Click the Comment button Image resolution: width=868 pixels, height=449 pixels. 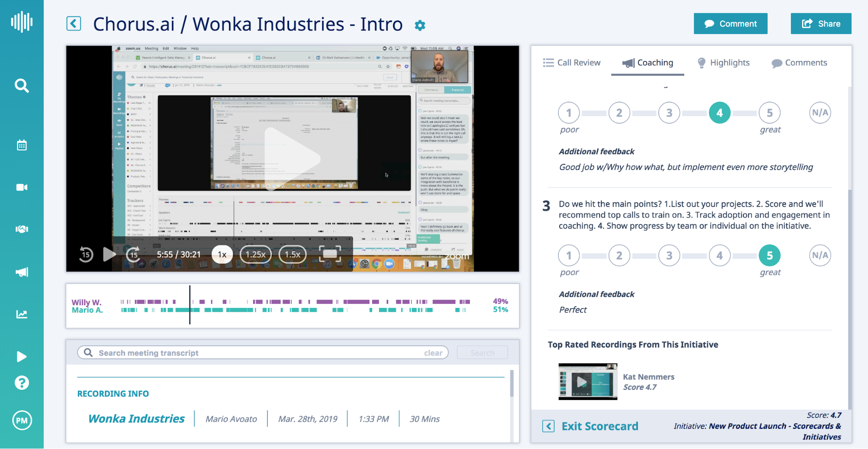click(730, 23)
